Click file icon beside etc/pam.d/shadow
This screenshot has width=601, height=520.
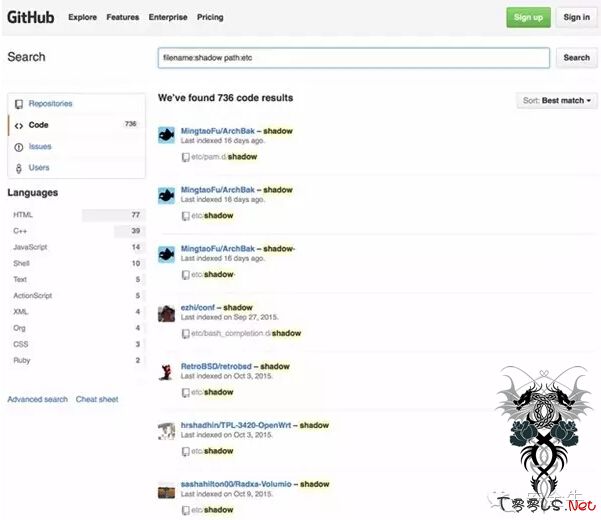click(185, 157)
